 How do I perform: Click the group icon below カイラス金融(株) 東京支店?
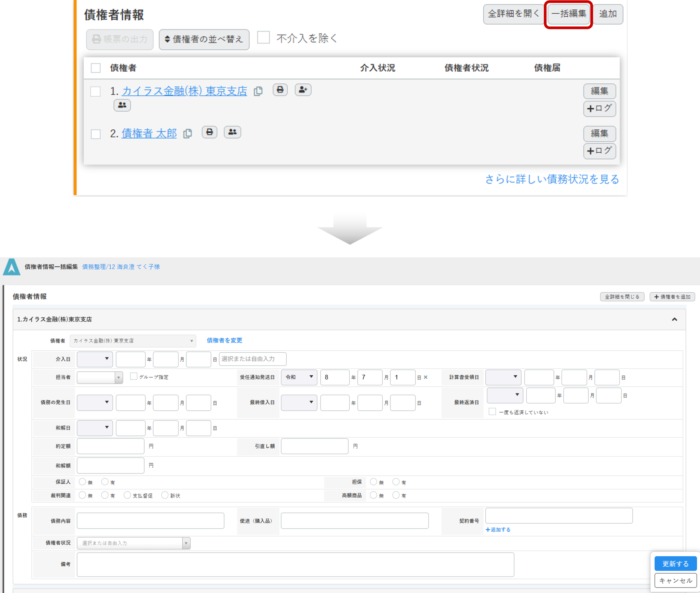pos(122,105)
